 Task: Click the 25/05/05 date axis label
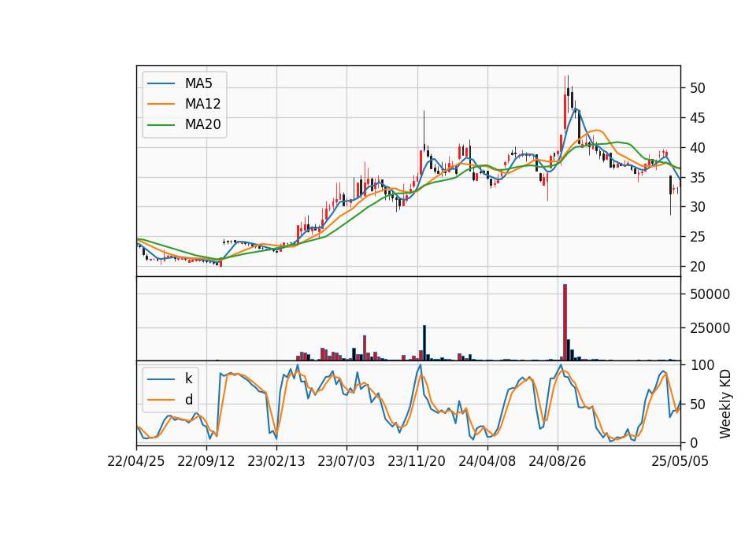click(680, 461)
